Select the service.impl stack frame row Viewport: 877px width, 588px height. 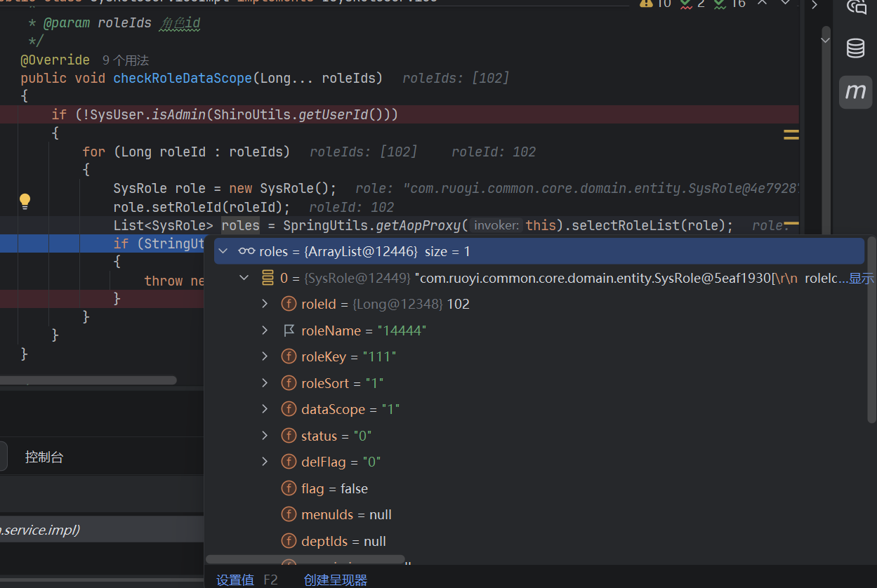[102, 530]
